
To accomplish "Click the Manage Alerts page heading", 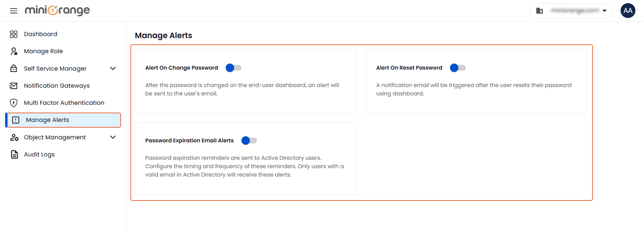I will tap(163, 35).
